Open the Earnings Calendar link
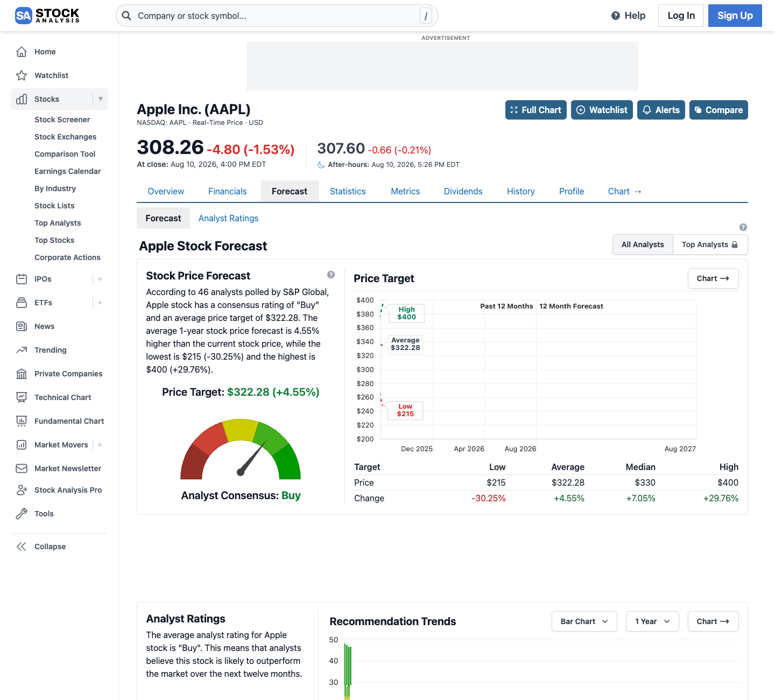 68,171
